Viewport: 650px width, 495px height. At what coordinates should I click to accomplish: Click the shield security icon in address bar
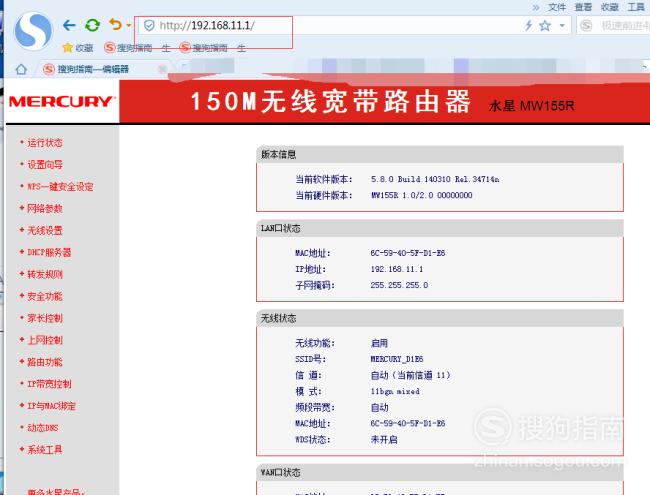[x=149, y=26]
